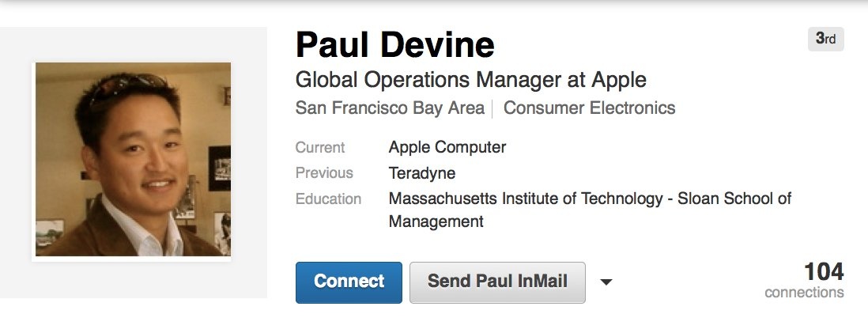
Task: Click the Management text on education's second line
Action: [436, 222]
